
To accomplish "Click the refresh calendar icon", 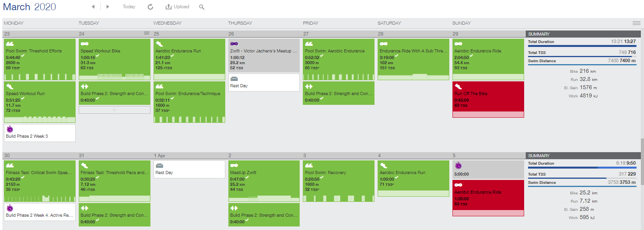I will point(150,7).
